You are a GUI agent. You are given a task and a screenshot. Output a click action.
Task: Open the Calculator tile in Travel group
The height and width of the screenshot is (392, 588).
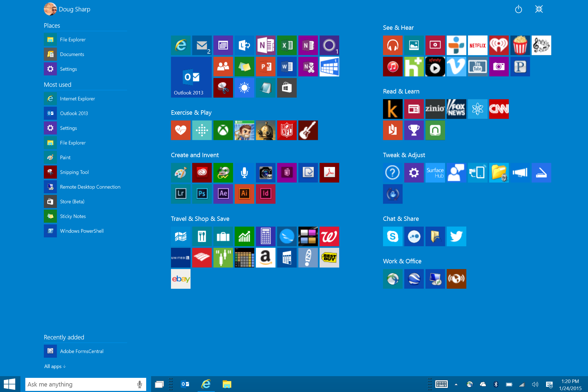tap(265, 236)
